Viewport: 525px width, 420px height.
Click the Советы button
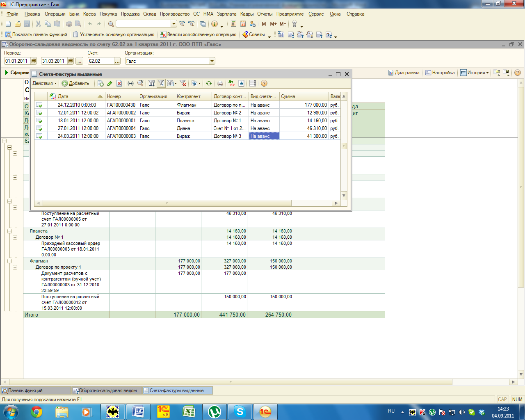click(x=254, y=34)
